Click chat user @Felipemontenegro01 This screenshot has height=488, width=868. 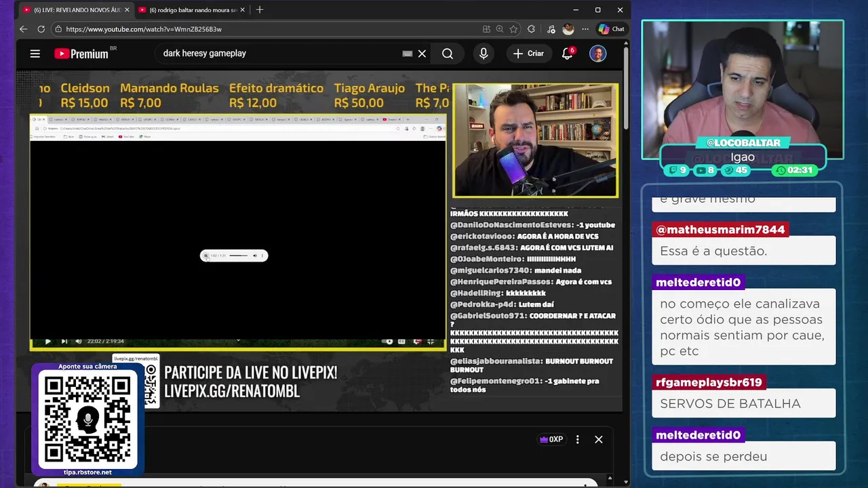pos(496,381)
